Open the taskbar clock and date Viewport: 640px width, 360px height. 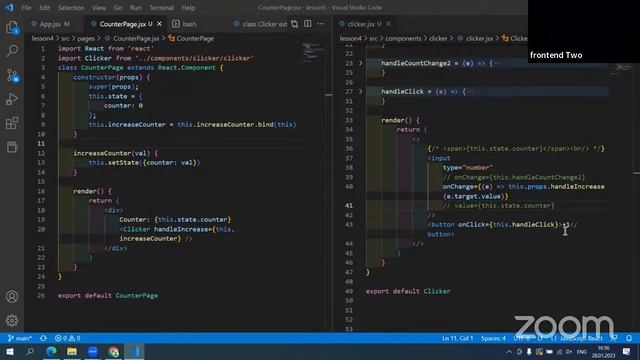603,351
